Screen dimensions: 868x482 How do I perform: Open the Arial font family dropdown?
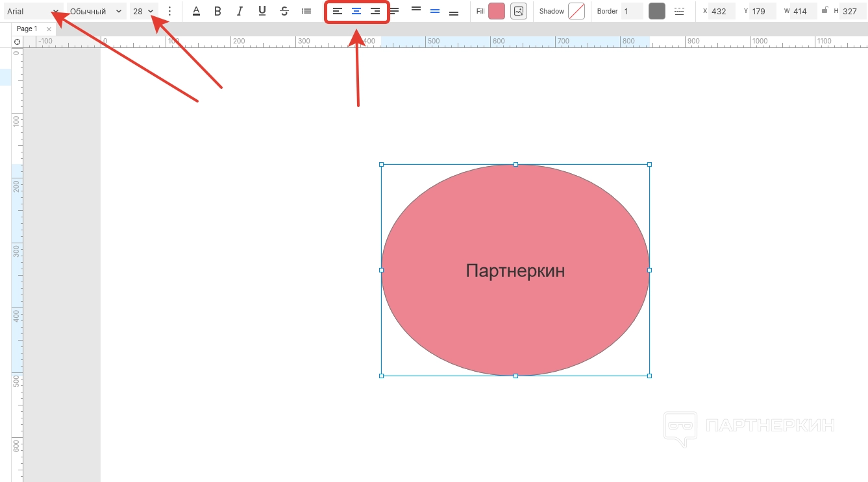click(x=32, y=11)
